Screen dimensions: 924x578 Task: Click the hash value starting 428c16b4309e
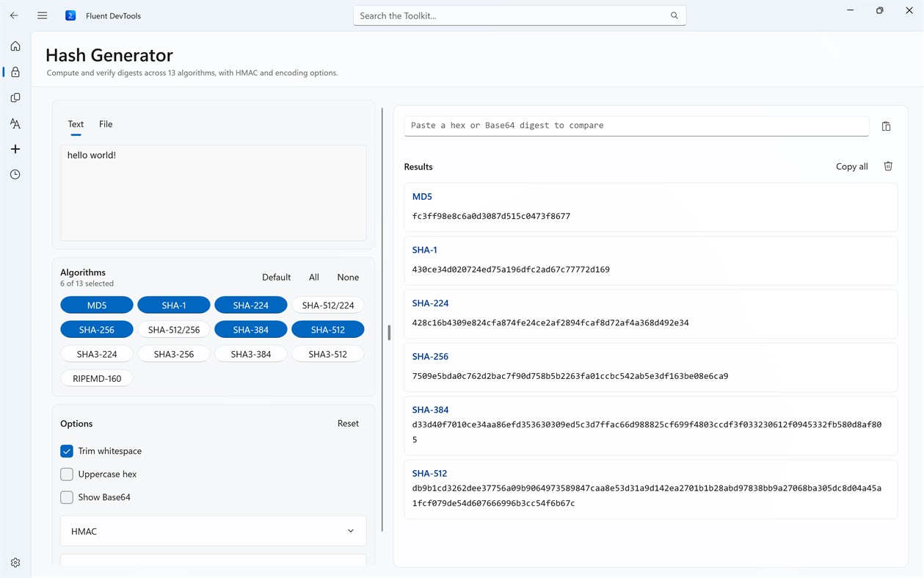(550, 323)
